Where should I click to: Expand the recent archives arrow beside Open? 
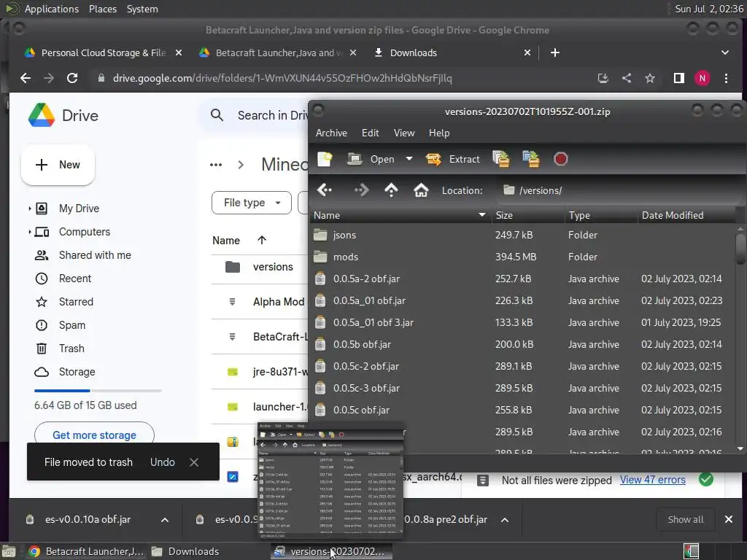pos(409,159)
